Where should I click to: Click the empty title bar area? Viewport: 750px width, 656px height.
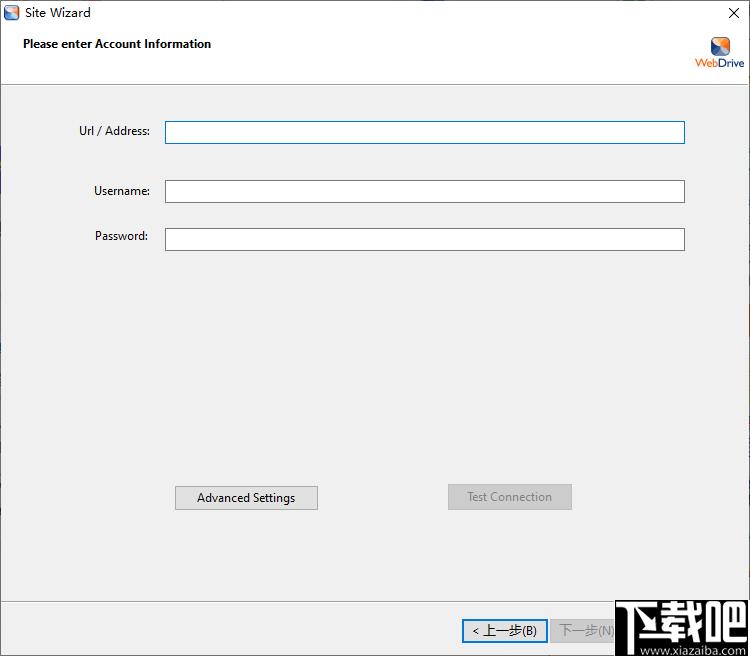click(x=400, y=13)
